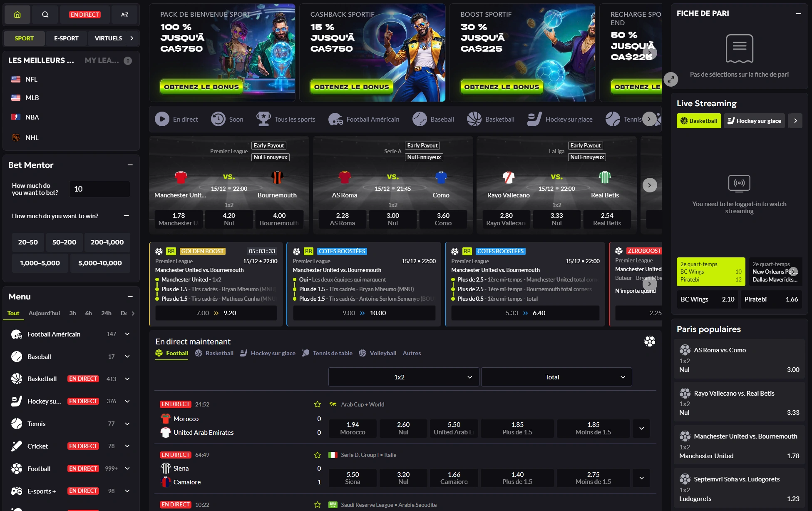
Task: Open the 1x2 market dropdown
Action: 403,377
